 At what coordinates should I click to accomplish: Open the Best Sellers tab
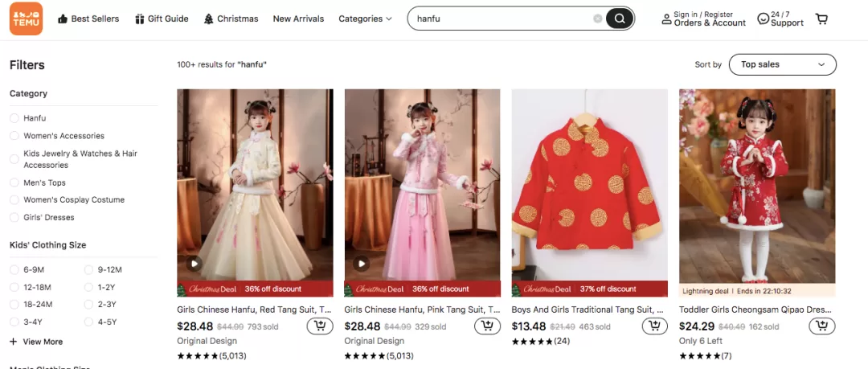[88, 18]
